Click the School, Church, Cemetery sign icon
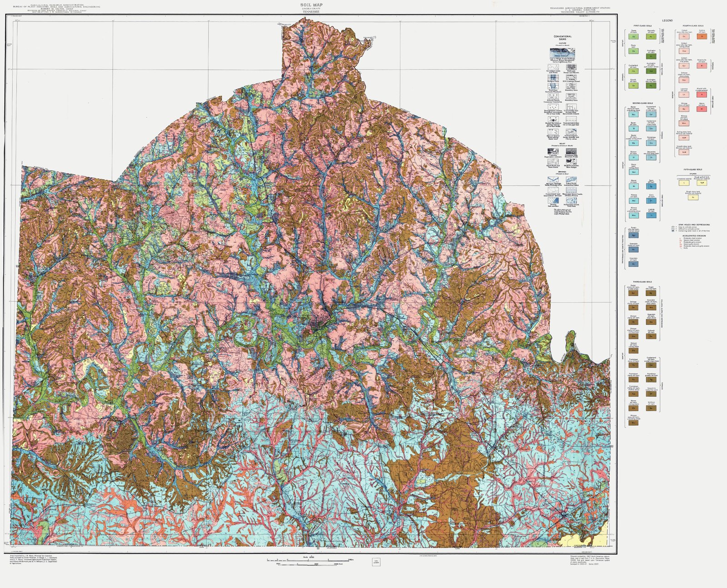Viewport: 727px width, 588px height. tap(553, 96)
